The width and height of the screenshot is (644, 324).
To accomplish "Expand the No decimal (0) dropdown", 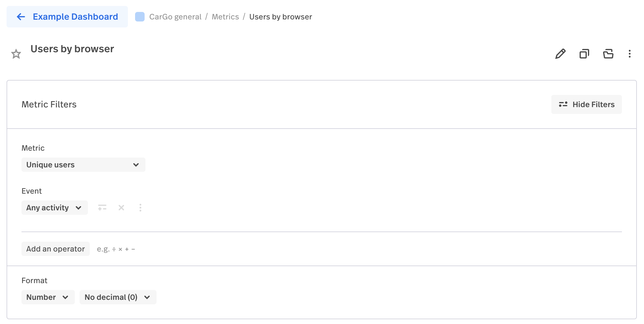I will [118, 297].
